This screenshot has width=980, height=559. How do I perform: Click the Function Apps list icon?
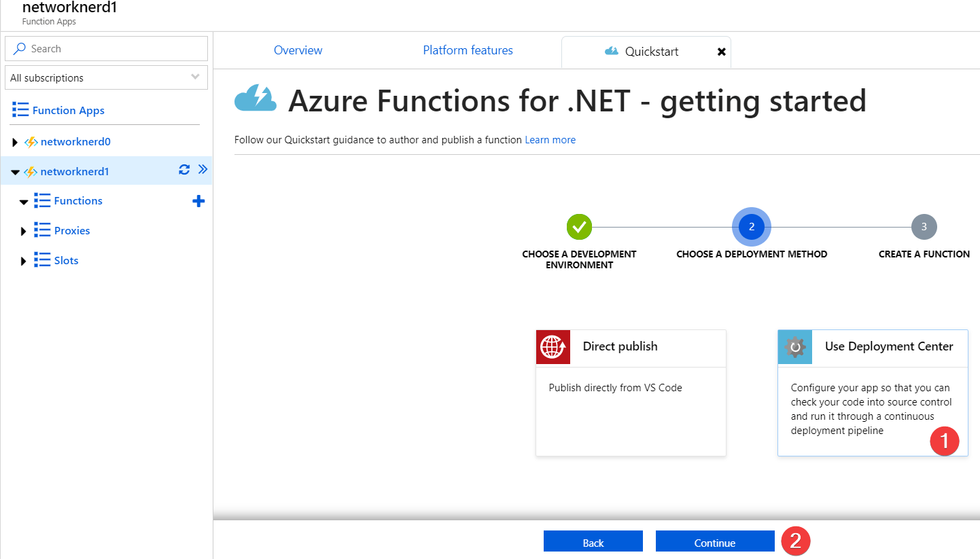pyautogui.click(x=20, y=110)
